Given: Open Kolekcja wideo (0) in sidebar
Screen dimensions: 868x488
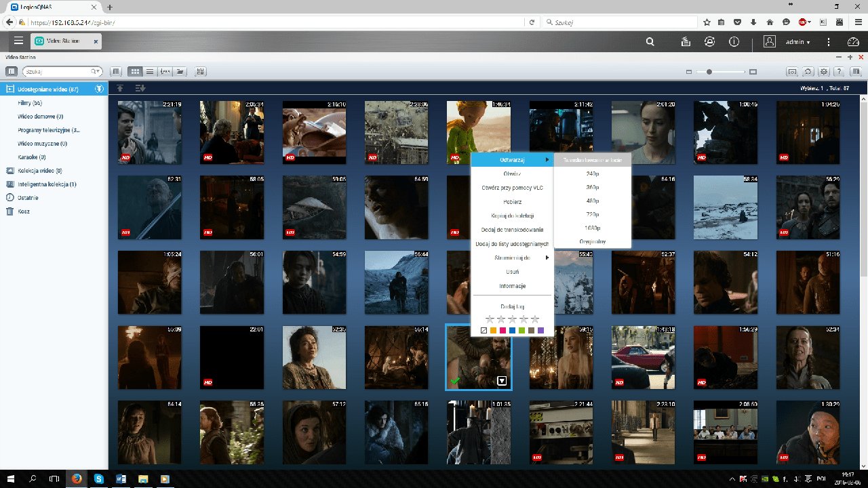Looking at the screenshot, I should 39,171.
